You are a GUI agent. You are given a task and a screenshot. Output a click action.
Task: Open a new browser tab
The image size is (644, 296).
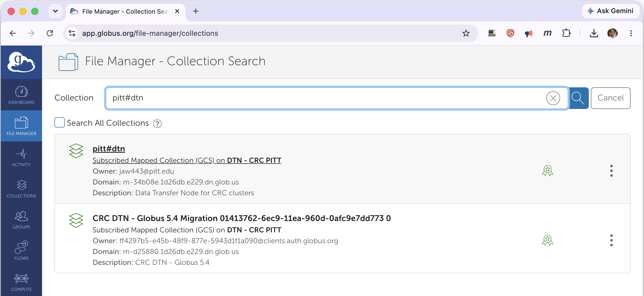pyautogui.click(x=196, y=11)
